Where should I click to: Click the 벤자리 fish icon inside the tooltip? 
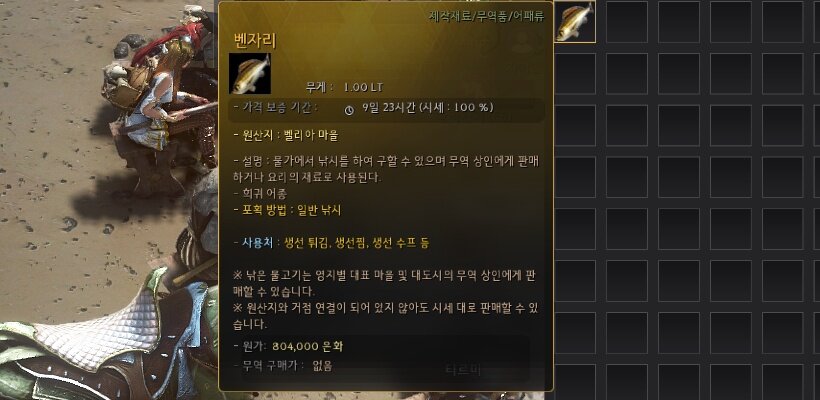point(250,74)
